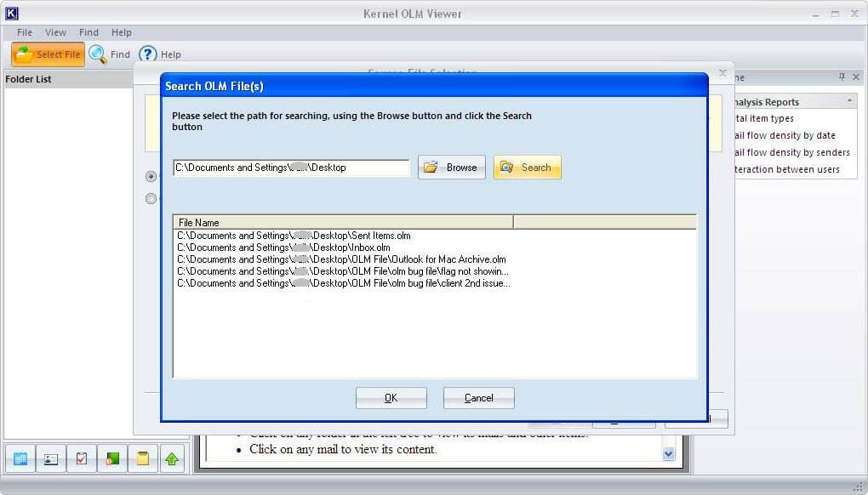868x495 pixels.
Task: Collapse the Analysis Reports section
Action: tap(849, 102)
